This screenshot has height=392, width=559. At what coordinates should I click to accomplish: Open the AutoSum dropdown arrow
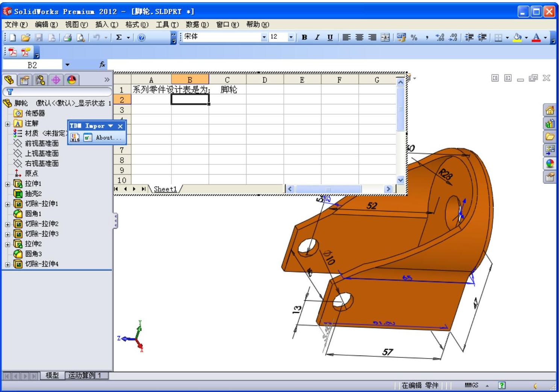[x=128, y=38]
